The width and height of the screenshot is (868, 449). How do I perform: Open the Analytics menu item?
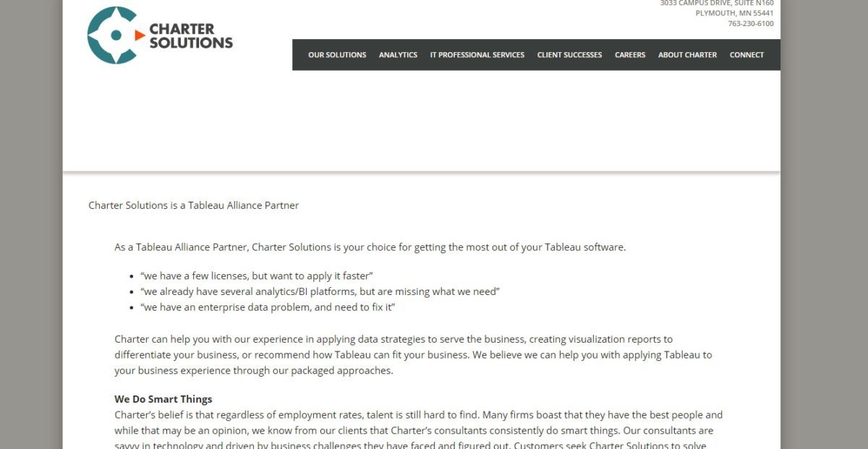(398, 55)
